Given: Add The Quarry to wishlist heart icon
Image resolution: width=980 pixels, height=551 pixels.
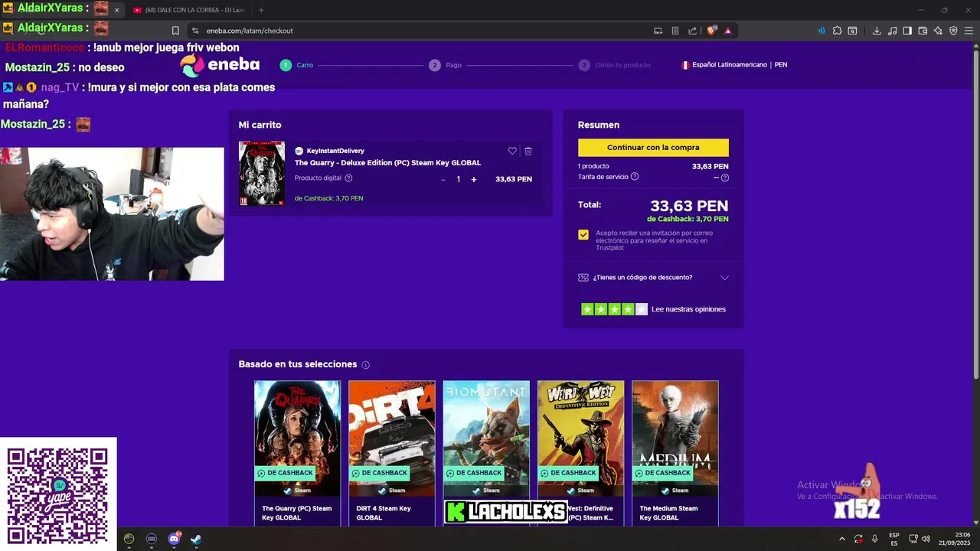Looking at the screenshot, I should coord(512,151).
